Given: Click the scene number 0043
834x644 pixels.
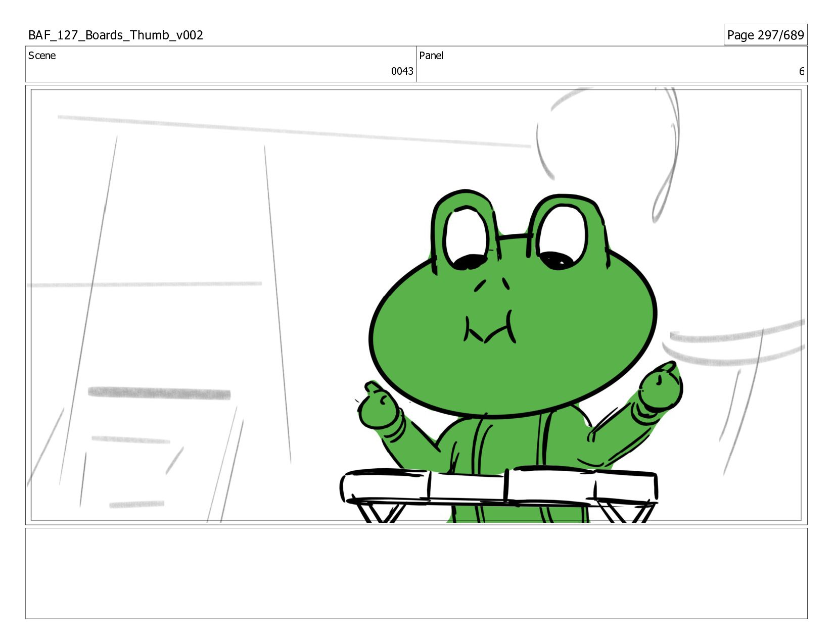Looking at the screenshot, I should point(402,71).
